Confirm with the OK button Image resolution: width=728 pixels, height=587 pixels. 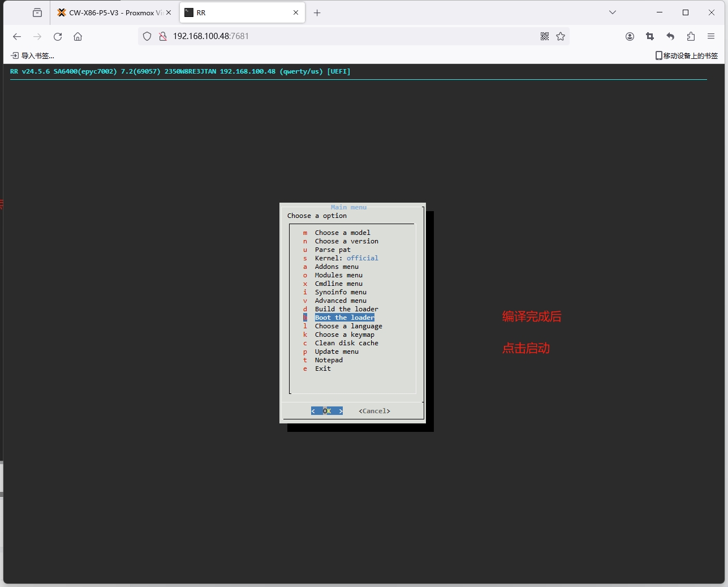coord(327,411)
